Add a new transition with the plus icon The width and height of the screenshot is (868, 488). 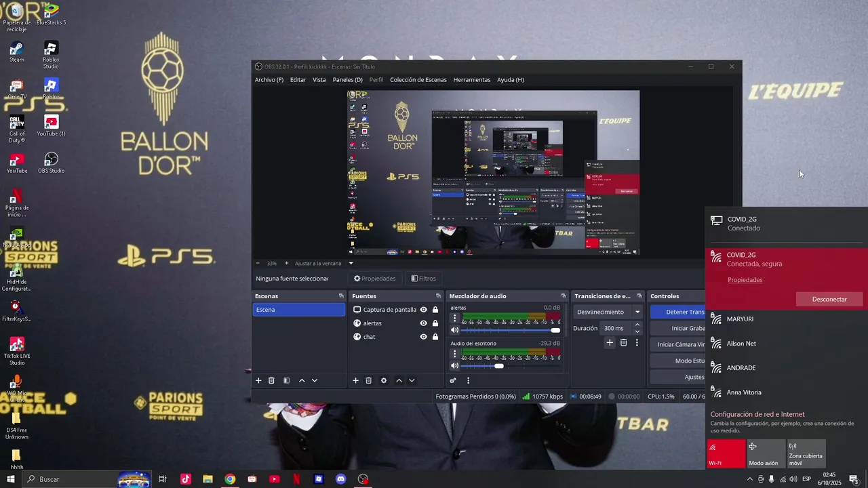click(x=610, y=343)
